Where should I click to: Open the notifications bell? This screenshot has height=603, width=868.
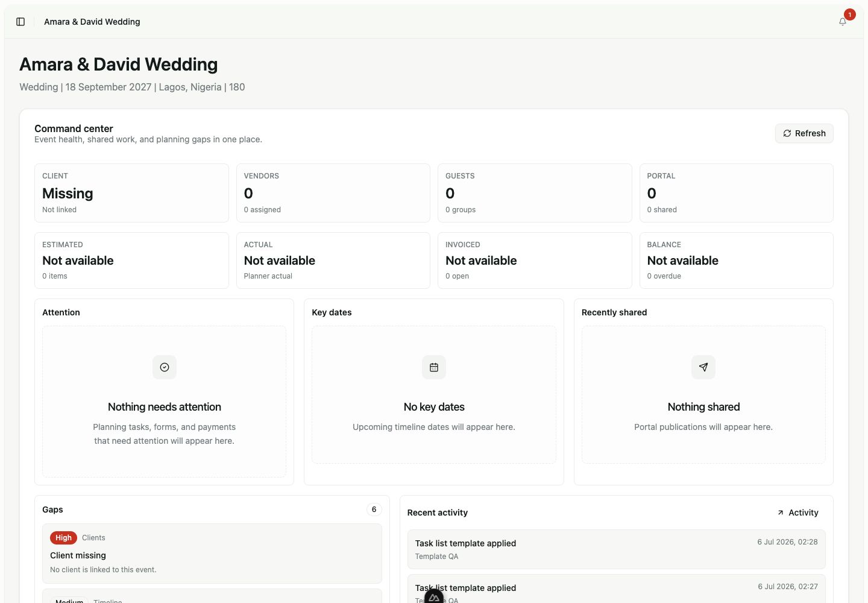[x=843, y=22]
